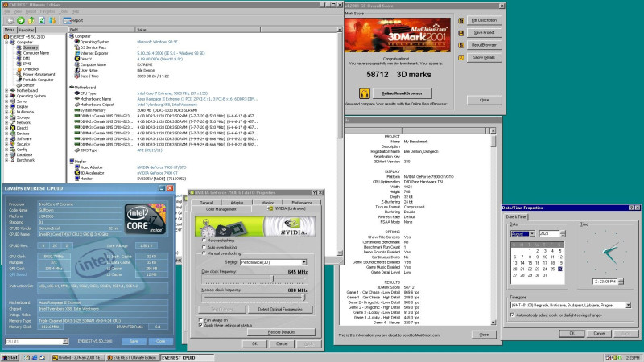The image size is (644, 362).
Task: Open the Tools menu in EVEREST
Action: click(x=63, y=11)
